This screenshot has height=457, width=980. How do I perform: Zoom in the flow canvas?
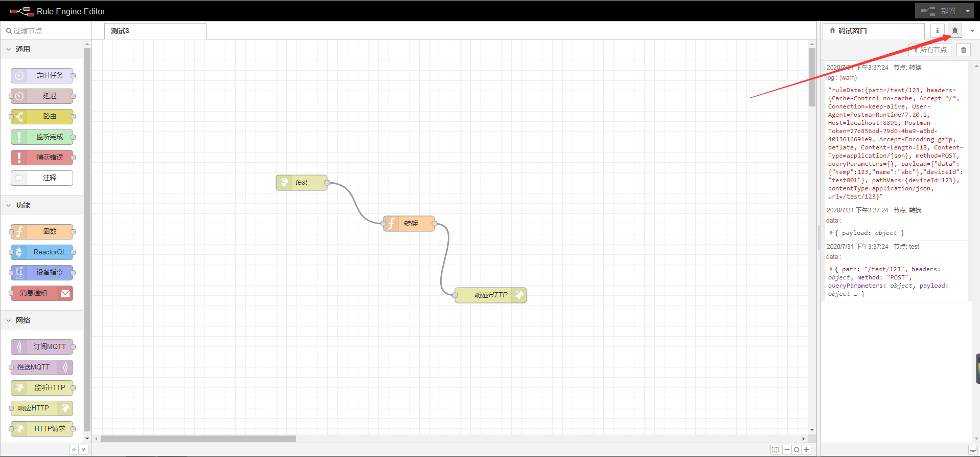click(806, 450)
